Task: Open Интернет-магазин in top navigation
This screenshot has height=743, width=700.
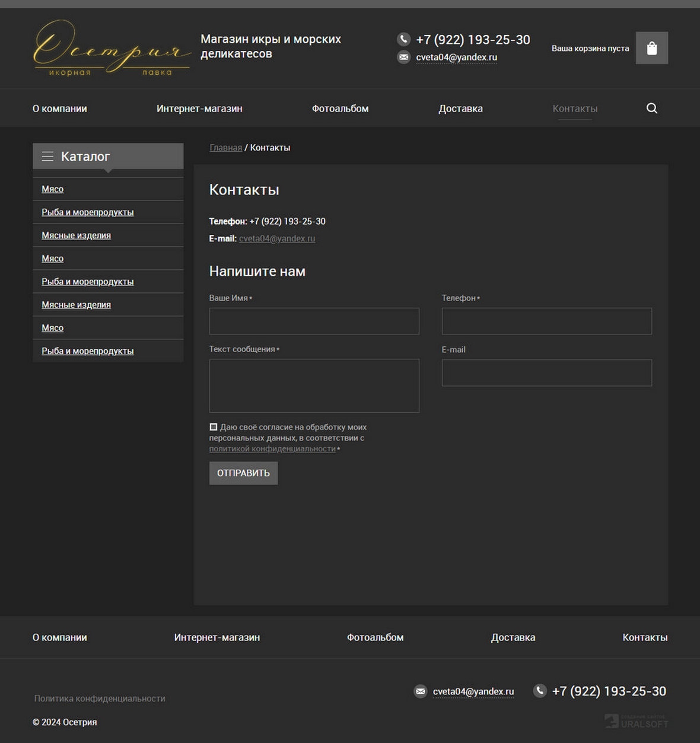Action: pos(199,109)
